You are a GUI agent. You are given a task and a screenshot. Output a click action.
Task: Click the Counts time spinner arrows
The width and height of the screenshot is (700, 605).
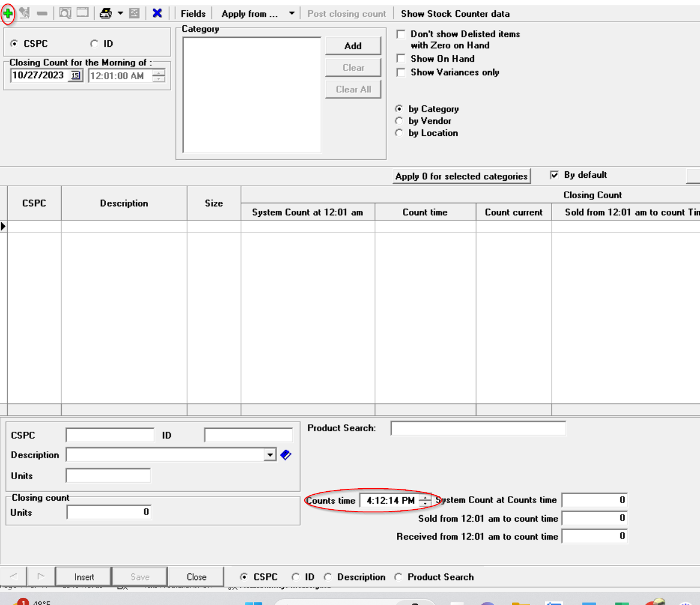(x=425, y=501)
